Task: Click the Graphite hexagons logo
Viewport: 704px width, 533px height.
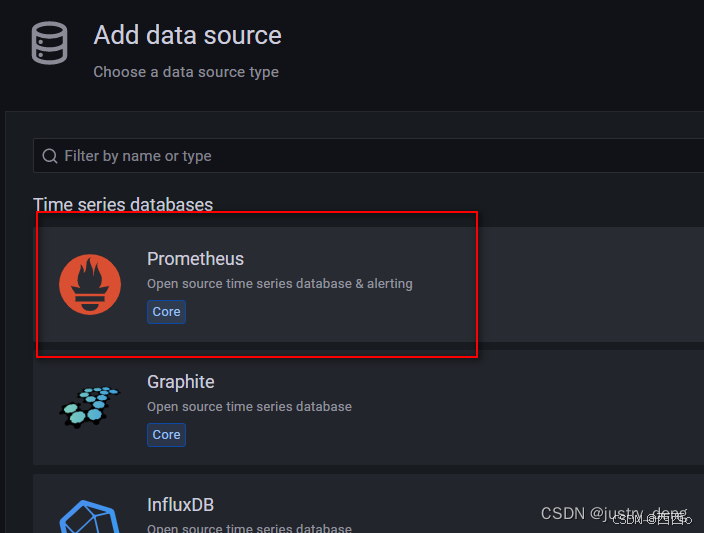Action: (90, 407)
